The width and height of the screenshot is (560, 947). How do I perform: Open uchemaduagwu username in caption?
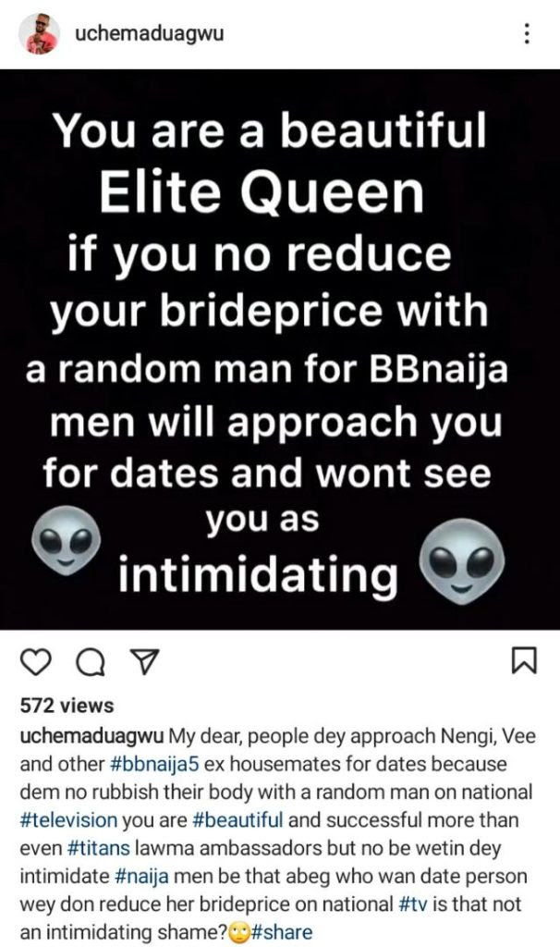91,736
